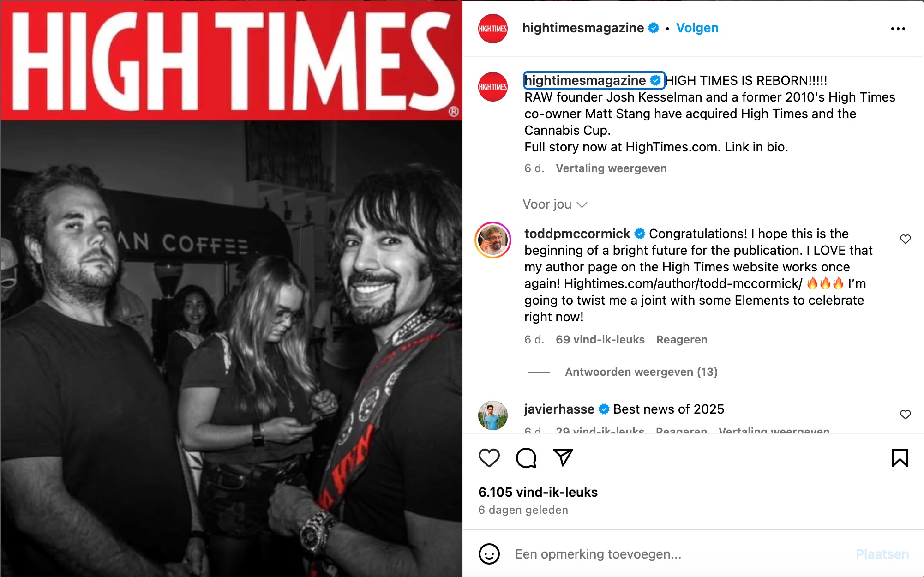Show the 13 replies via Antwoorden weergeven

pos(641,372)
